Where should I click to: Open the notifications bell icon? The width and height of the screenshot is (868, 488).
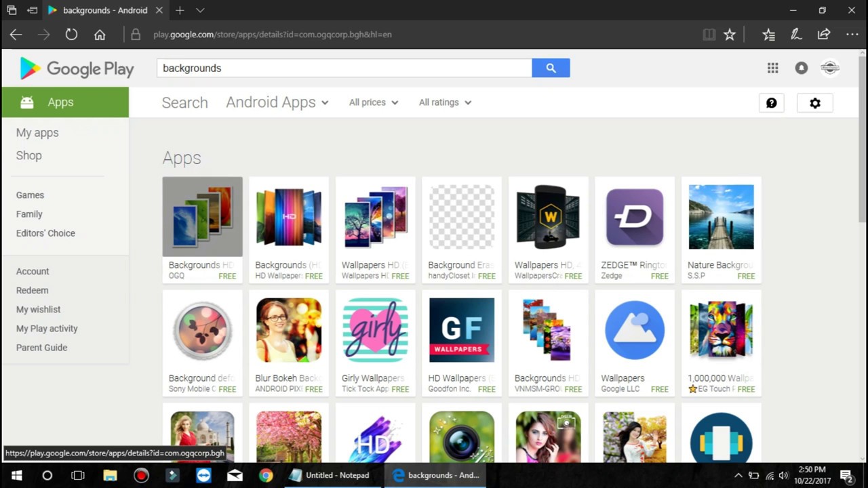coord(802,68)
